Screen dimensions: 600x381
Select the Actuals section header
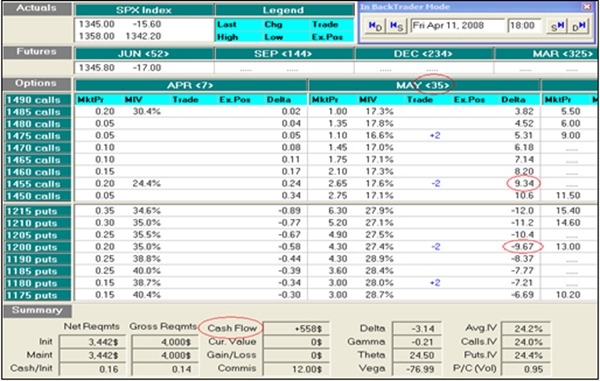click(37, 9)
